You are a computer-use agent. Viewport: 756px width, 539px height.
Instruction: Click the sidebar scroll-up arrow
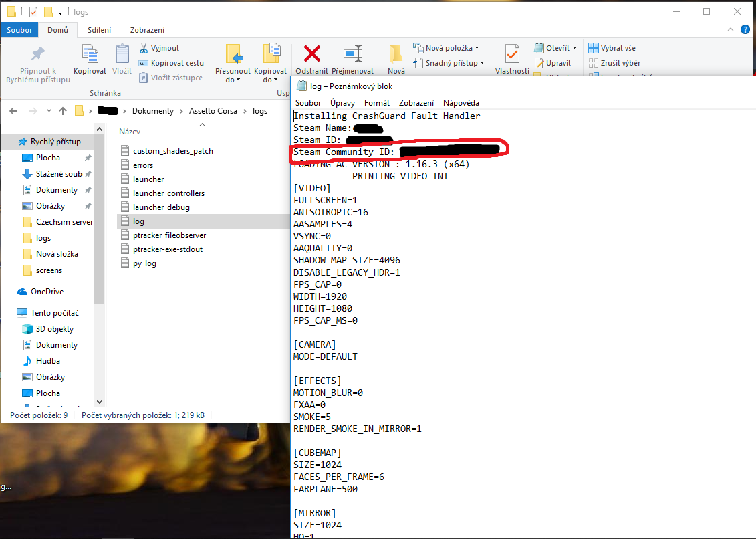(x=99, y=129)
